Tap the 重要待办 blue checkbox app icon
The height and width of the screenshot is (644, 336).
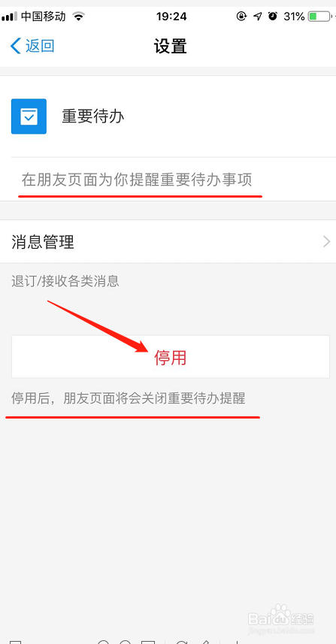pyautogui.click(x=29, y=116)
